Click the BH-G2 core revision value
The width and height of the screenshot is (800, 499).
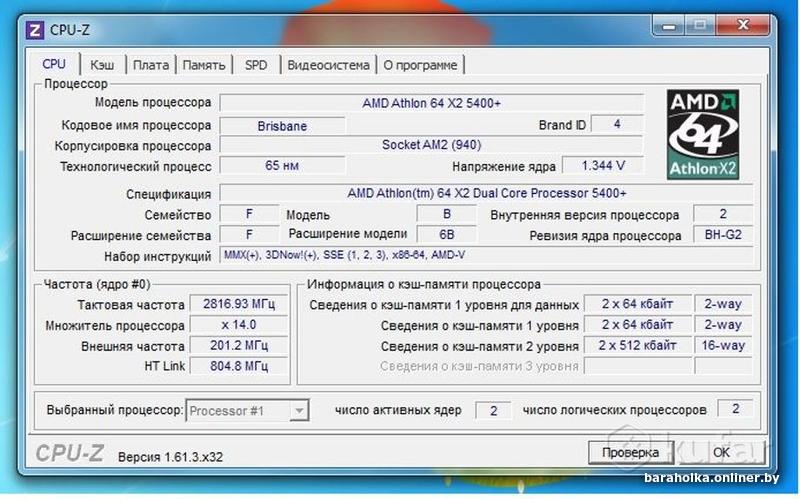click(723, 235)
